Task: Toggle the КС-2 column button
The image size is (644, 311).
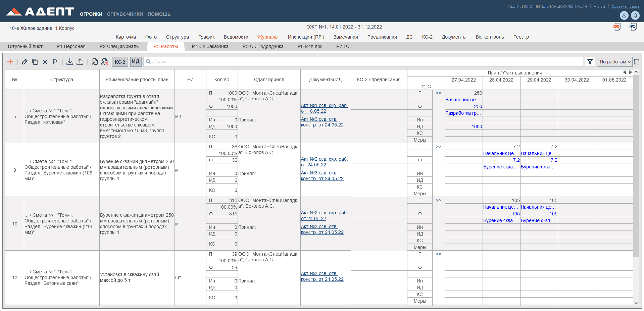Action: point(120,62)
